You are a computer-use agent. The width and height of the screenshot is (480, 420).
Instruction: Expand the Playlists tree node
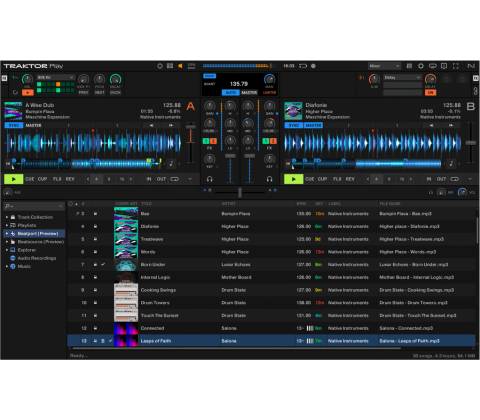(7, 225)
